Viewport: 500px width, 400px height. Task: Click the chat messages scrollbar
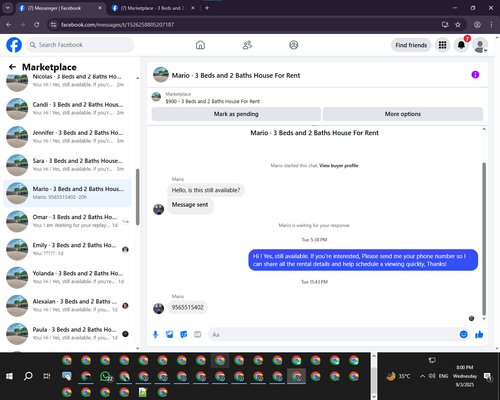[x=484, y=239]
